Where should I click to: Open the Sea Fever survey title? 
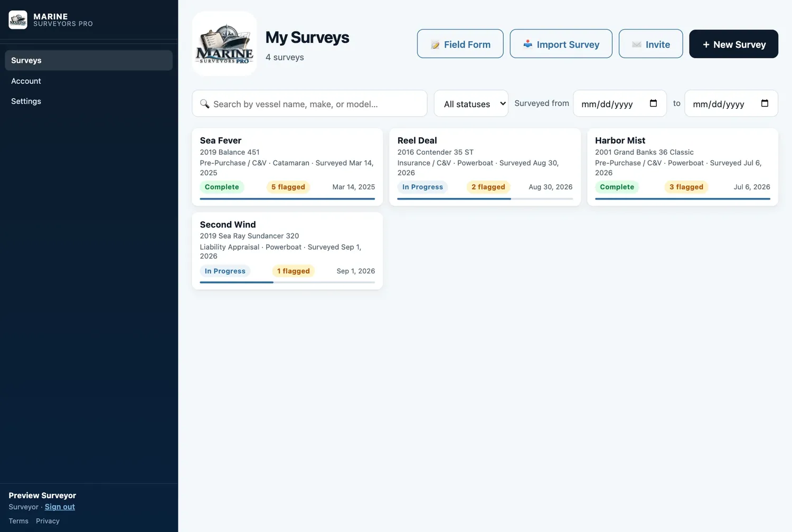click(221, 140)
